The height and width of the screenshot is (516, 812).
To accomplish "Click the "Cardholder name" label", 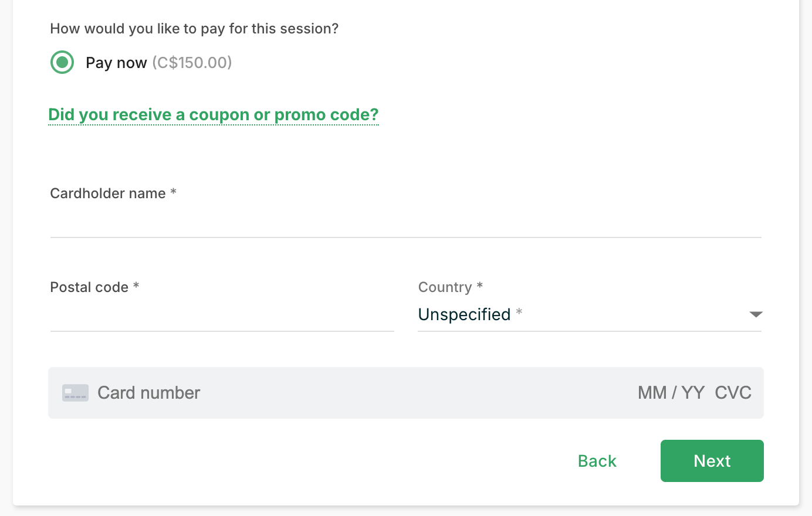I will point(108,193).
